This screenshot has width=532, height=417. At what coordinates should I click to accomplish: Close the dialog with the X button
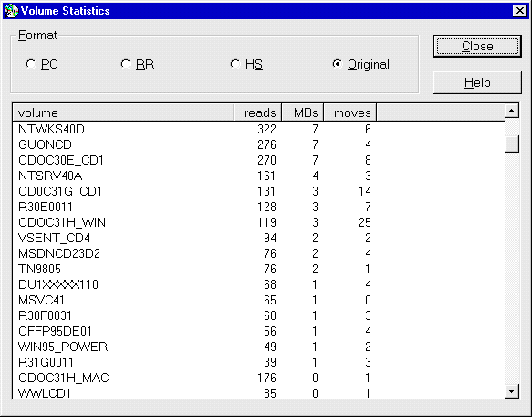coord(519,11)
